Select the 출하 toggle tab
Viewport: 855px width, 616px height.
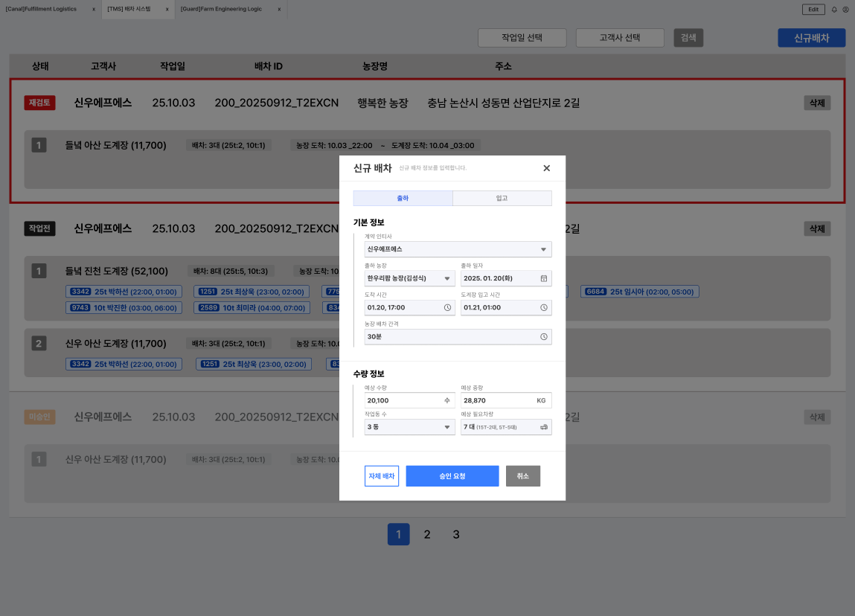(x=403, y=198)
